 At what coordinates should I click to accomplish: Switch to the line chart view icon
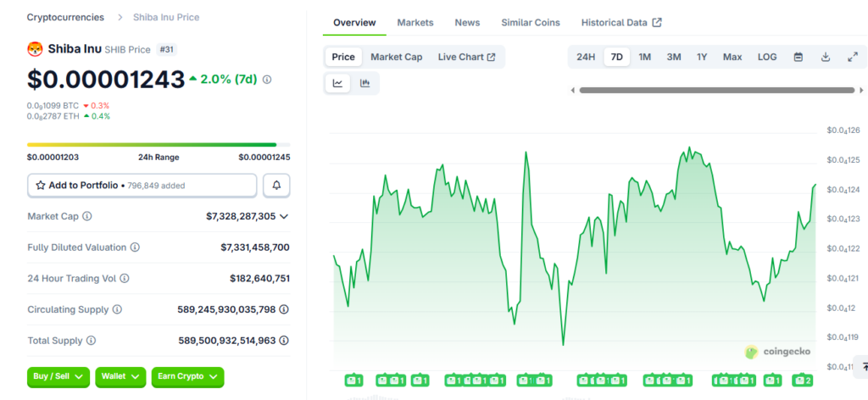[337, 83]
